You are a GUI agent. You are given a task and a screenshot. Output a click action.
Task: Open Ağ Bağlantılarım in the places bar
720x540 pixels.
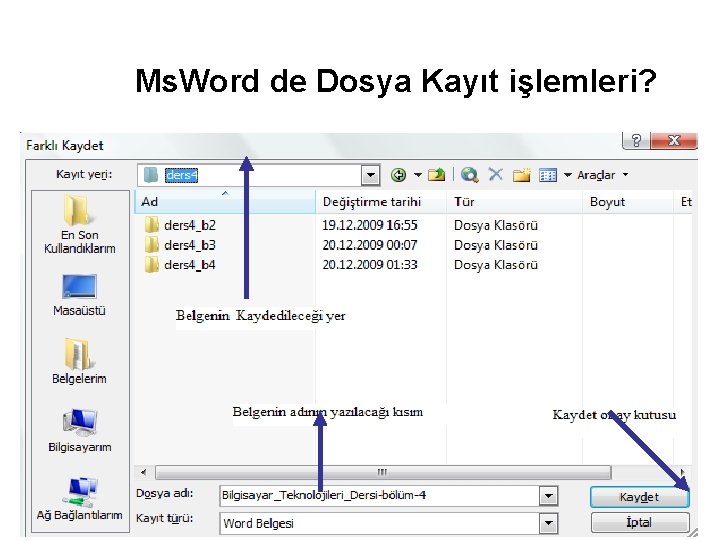(79, 498)
